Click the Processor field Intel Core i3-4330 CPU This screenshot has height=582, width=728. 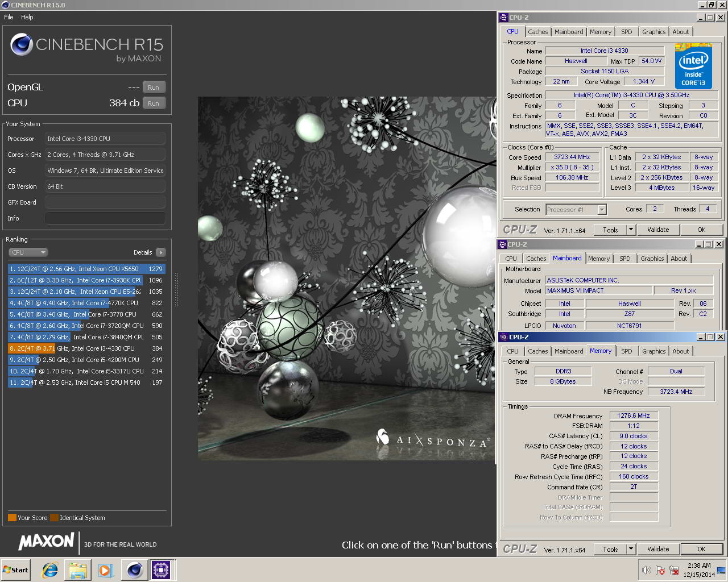click(105, 139)
